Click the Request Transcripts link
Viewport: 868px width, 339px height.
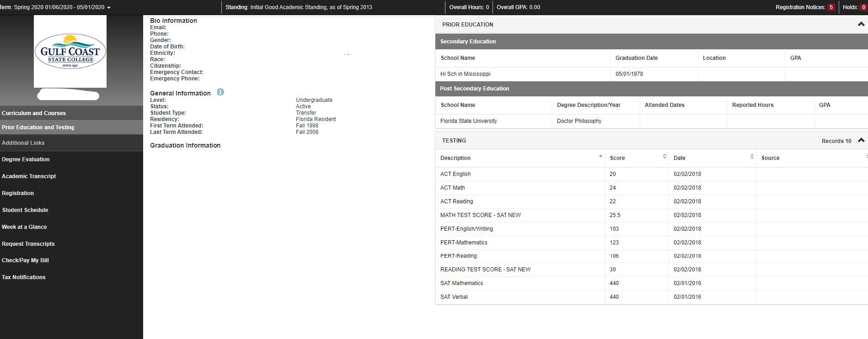point(28,244)
